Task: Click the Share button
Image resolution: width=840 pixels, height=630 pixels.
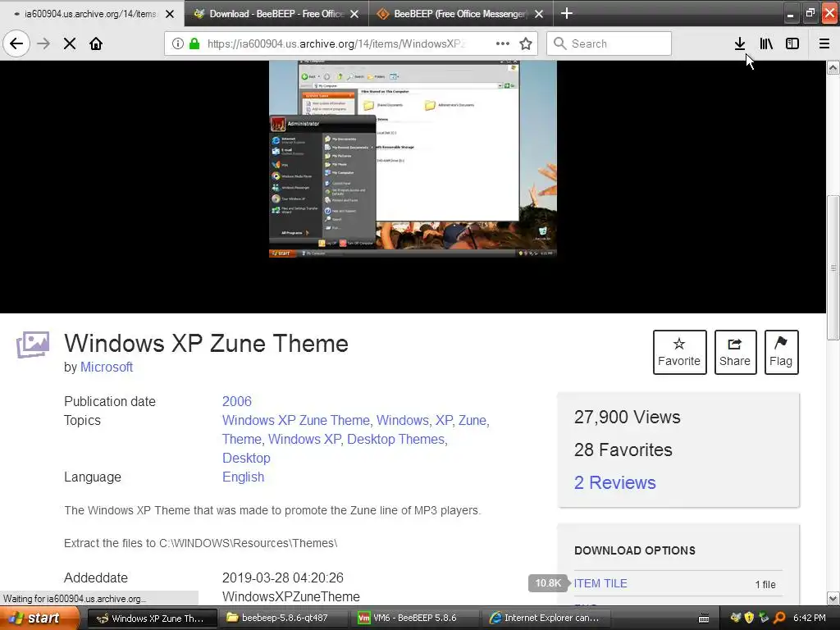Action: (735, 352)
